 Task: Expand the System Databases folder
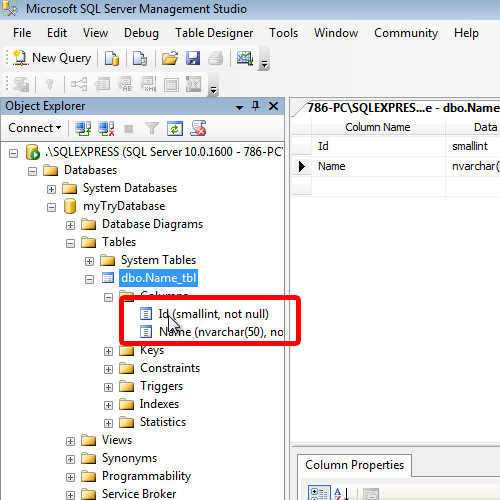(51, 190)
